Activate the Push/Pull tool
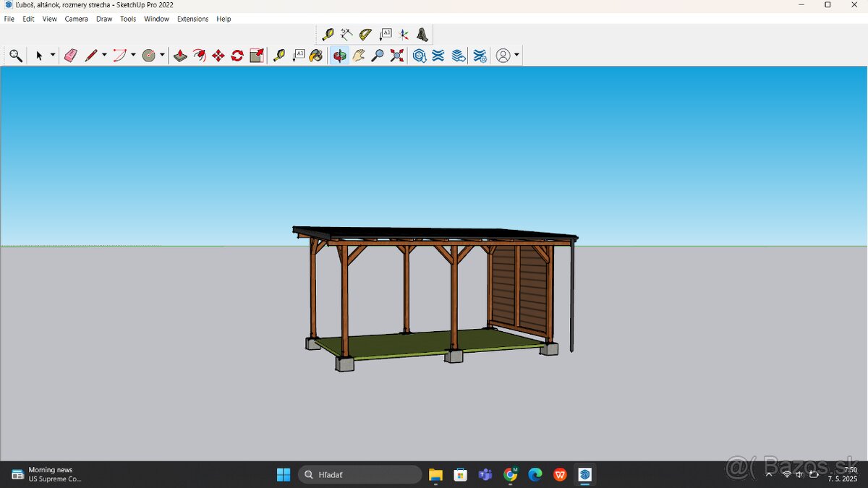Image resolution: width=868 pixels, height=488 pixels. 180,56
